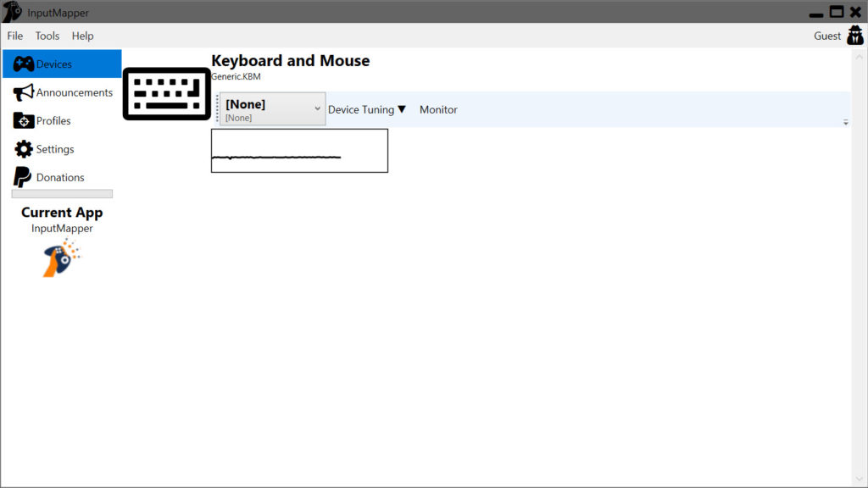868x488 pixels.
Task: Select the Devices sidebar tab
Action: click(62, 64)
